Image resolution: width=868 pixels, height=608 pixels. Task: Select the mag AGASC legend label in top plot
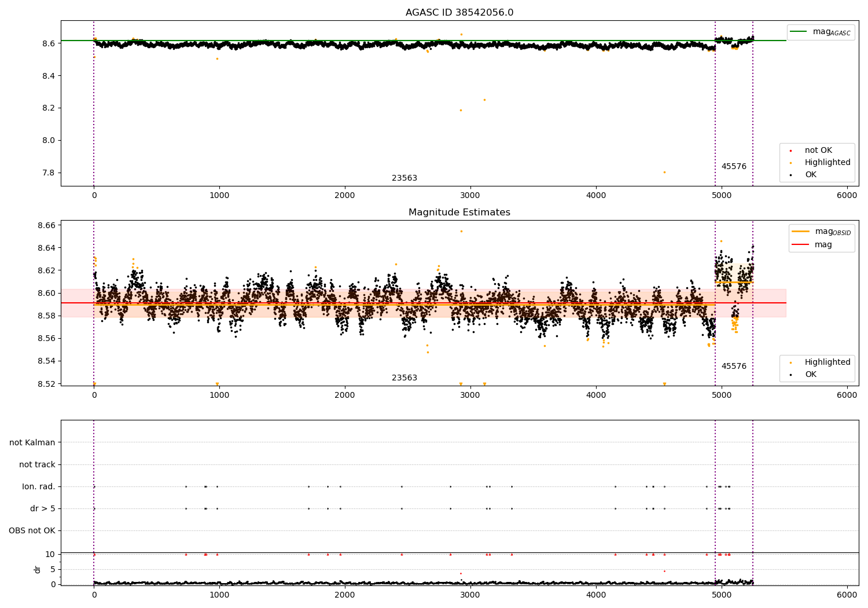tap(832, 32)
